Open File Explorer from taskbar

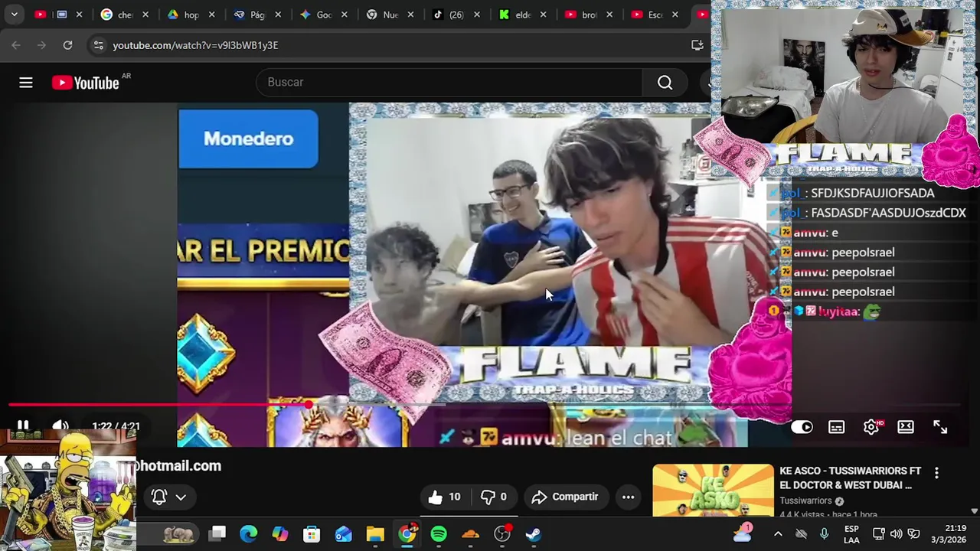tap(375, 534)
